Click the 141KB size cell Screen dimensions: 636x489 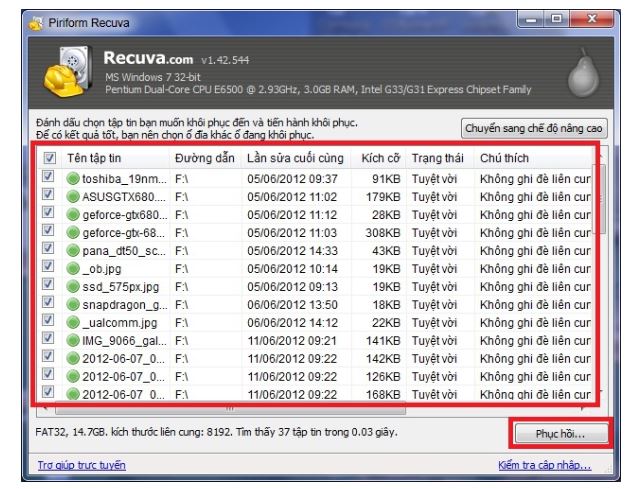pos(383,341)
